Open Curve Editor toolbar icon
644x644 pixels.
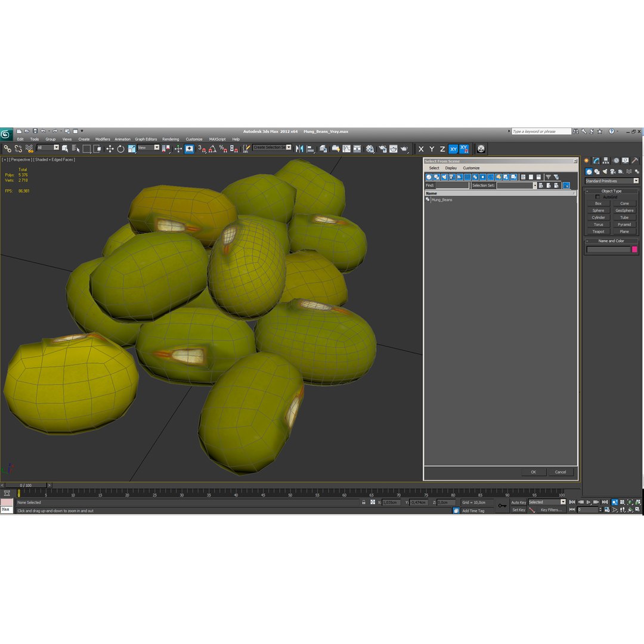[346, 148]
